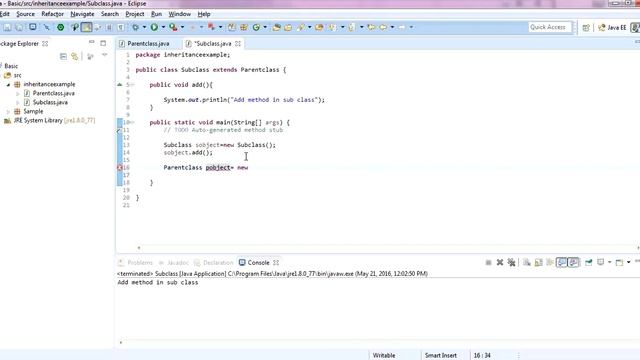640x360 pixels.
Task: Click the Save All toolbar icon
Action: pos(19,27)
